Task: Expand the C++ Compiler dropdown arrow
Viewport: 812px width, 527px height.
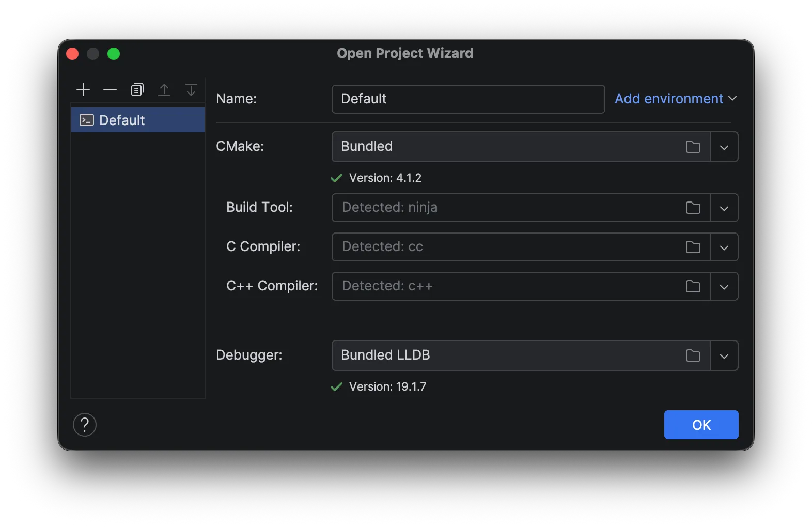Action: coord(724,287)
